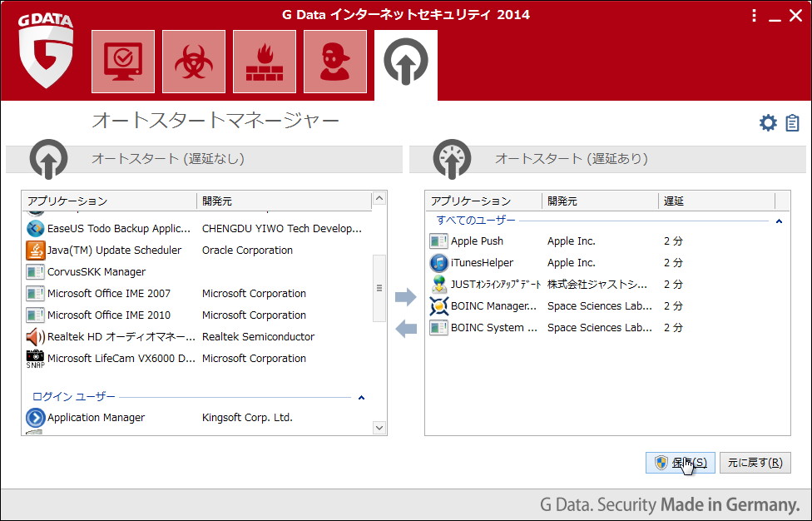Click Oracle Corporation developer cell
Image resolution: width=812 pixels, height=521 pixels.
(x=247, y=251)
